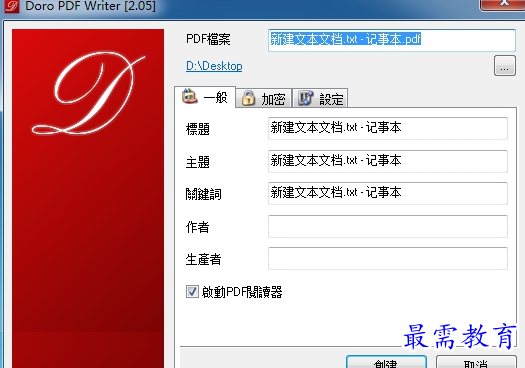The image size is (525, 368).
Task: Click the 創建 button
Action: pyautogui.click(x=386, y=362)
